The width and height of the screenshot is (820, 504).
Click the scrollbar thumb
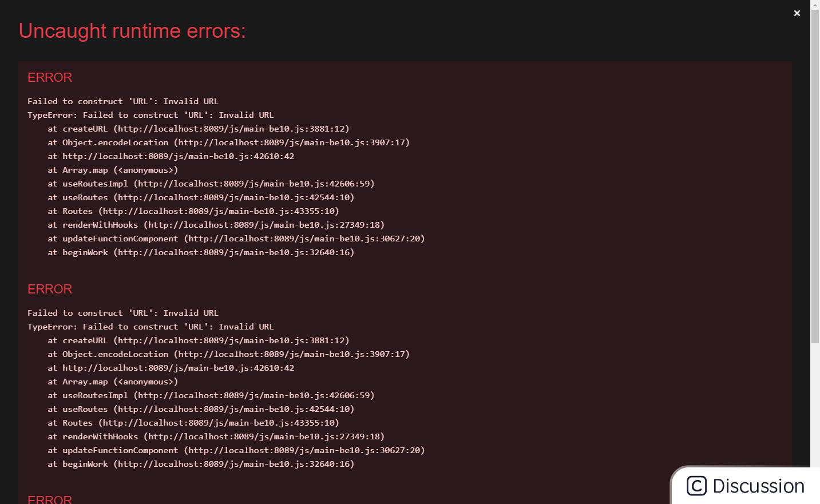pos(815,172)
